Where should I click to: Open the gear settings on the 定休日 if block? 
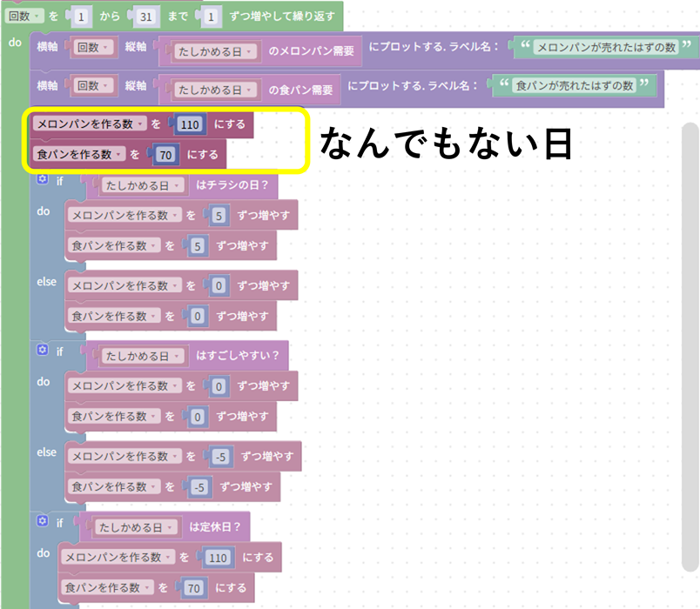42,522
